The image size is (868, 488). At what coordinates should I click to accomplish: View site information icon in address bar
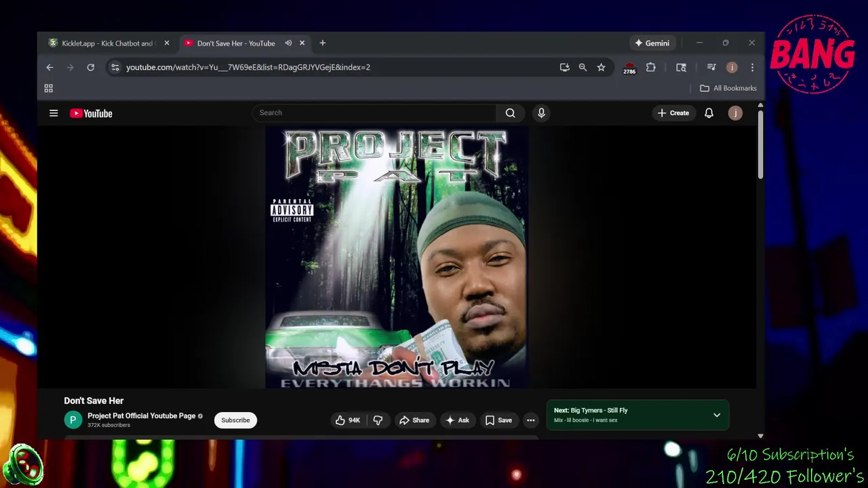pos(115,67)
